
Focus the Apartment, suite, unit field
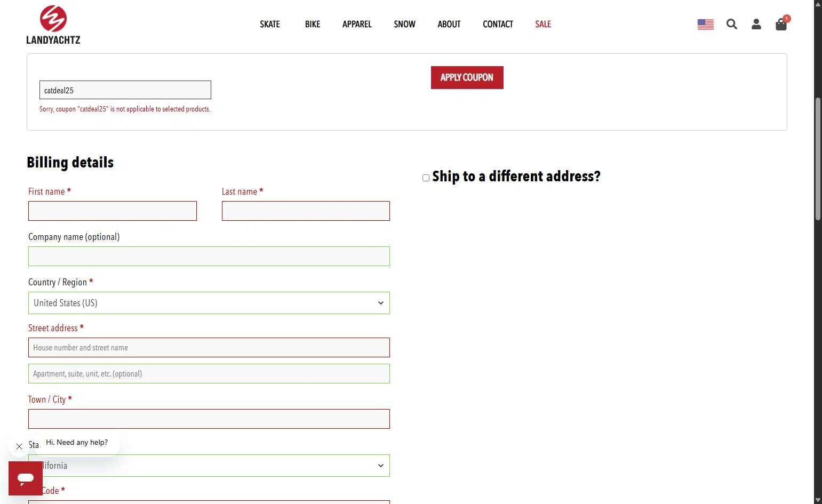pyautogui.click(x=209, y=373)
